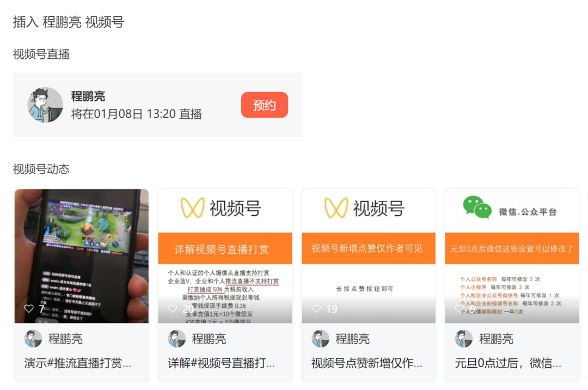Select the 详解#视频号直播打 video title
Image resolution: width=588 pixels, height=390 pixels.
point(221,363)
